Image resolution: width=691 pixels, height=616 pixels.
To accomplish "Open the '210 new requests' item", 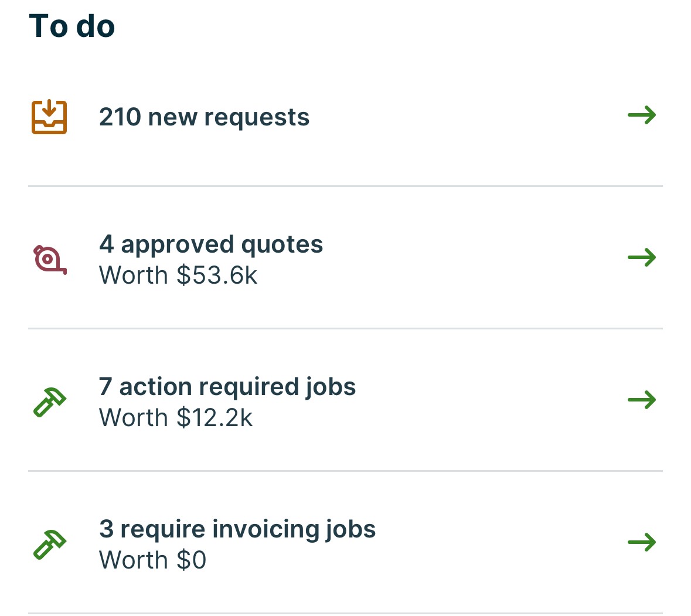I will [x=204, y=117].
